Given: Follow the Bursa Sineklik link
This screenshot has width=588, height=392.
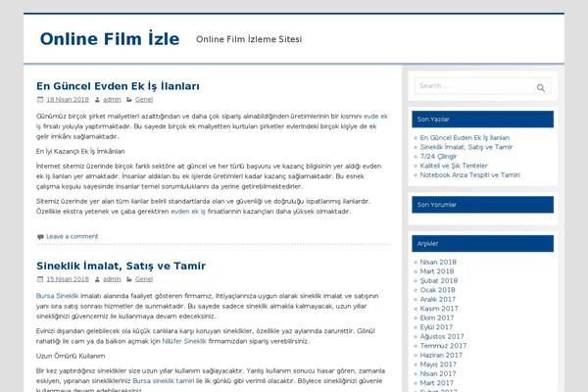Looking at the screenshot, I should pyautogui.click(x=58, y=296).
